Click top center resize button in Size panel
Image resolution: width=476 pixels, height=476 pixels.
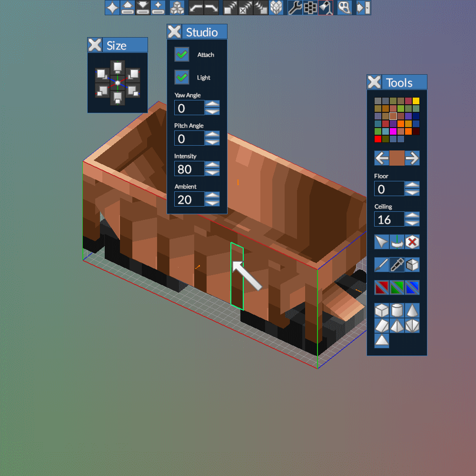pyautogui.click(x=118, y=68)
